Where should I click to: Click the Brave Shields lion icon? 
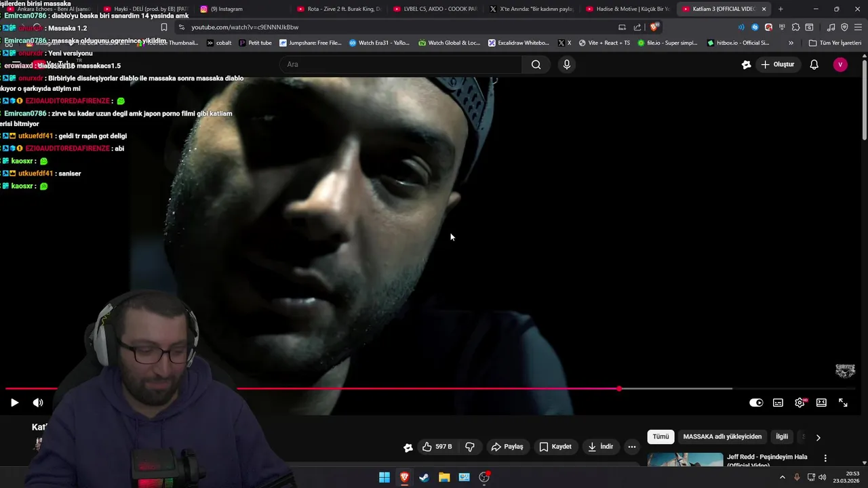tap(654, 27)
